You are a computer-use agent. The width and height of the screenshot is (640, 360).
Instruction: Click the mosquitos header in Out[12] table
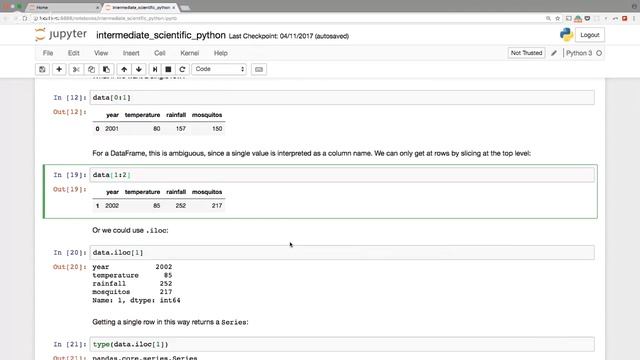click(207, 115)
